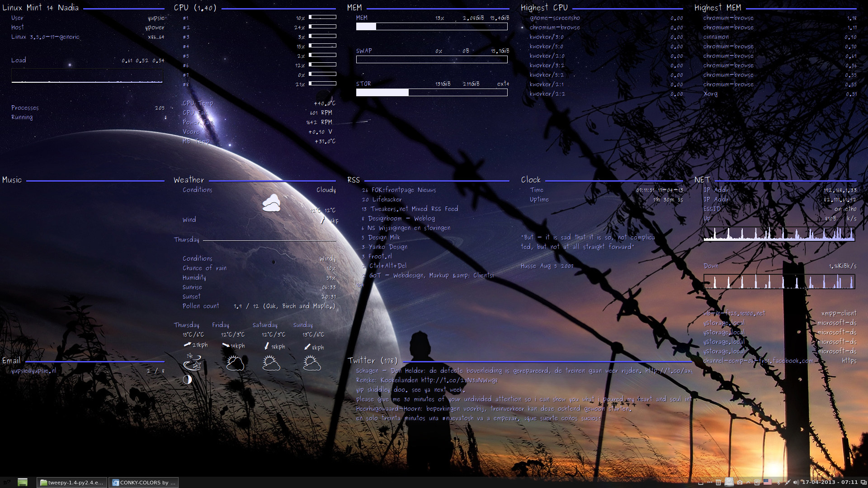Click the Lifehacker RSS feed entry
This screenshot has width=868, height=488.
point(387,199)
